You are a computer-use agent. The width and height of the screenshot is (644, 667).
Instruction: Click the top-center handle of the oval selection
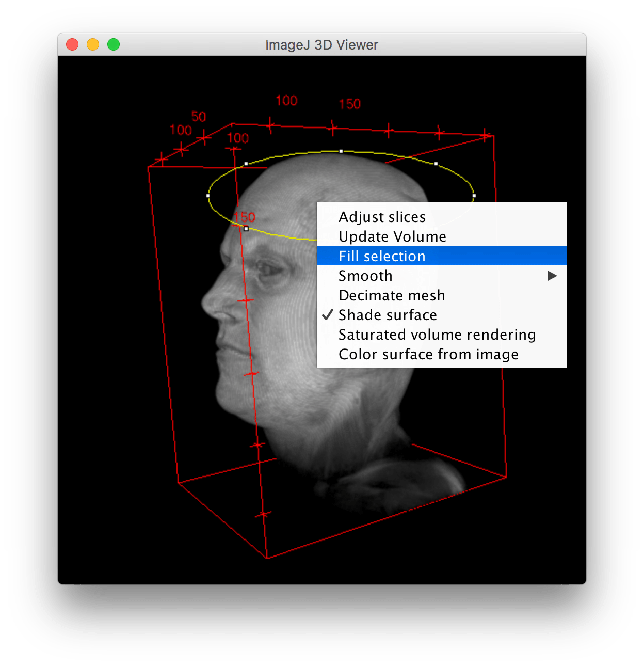(x=341, y=151)
